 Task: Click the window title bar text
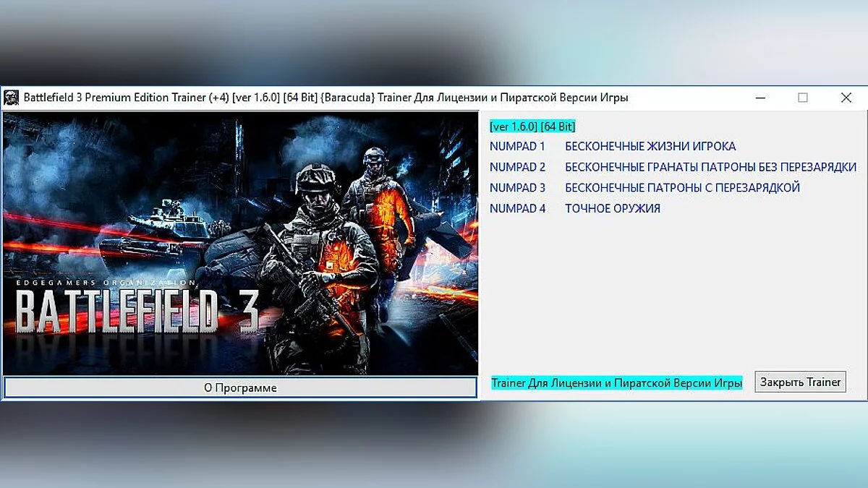point(326,98)
